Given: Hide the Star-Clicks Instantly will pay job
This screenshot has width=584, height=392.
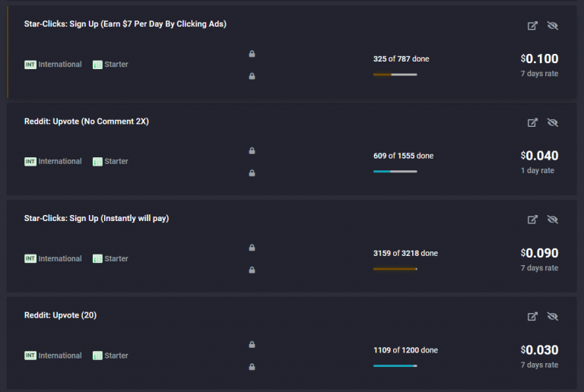Looking at the screenshot, I should click(x=553, y=220).
